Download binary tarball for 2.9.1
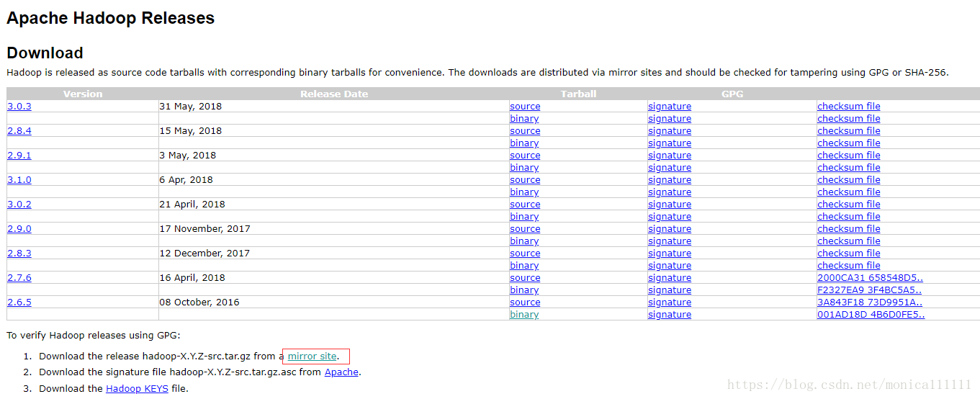The height and width of the screenshot is (399, 980). (524, 168)
